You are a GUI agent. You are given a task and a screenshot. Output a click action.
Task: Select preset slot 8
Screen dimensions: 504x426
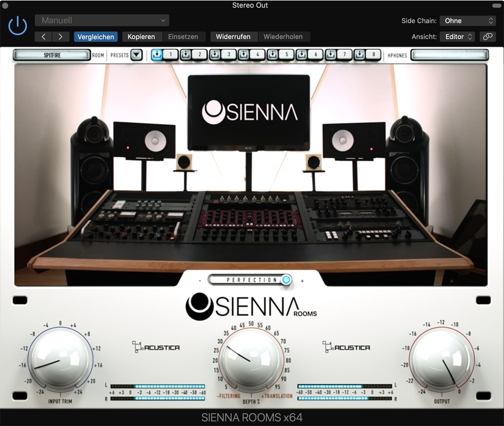(373, 55)
